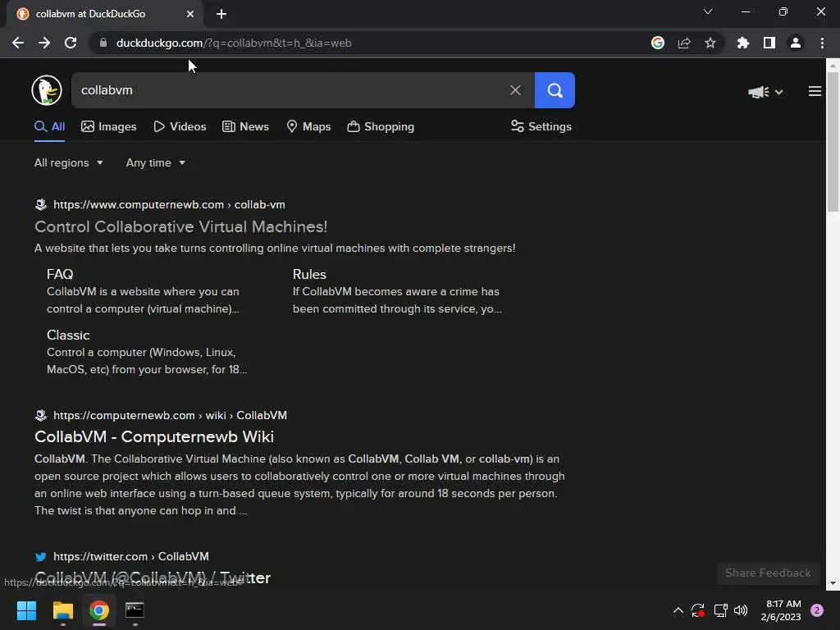Click the Chrome taskbar icon
The height and width of the screenshot is (630, 840).
click(x=99, y=610)
